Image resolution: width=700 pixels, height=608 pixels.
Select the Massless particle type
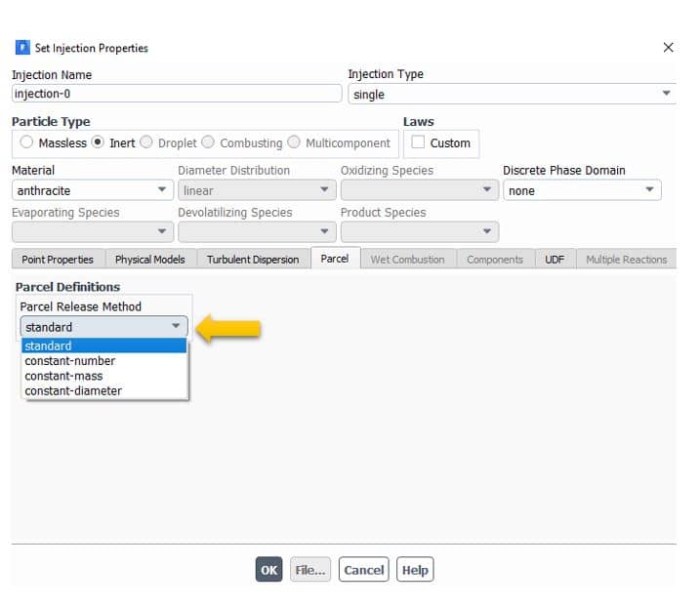click(26, 142)
